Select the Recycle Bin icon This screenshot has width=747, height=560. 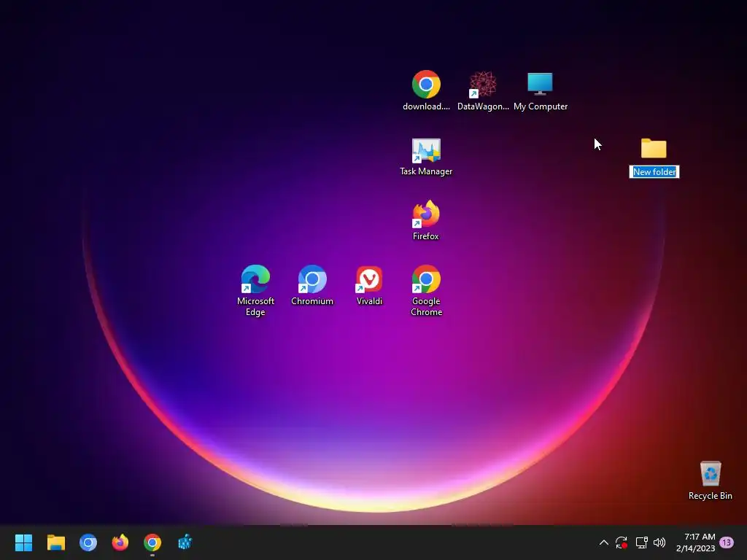pos(711,473)
